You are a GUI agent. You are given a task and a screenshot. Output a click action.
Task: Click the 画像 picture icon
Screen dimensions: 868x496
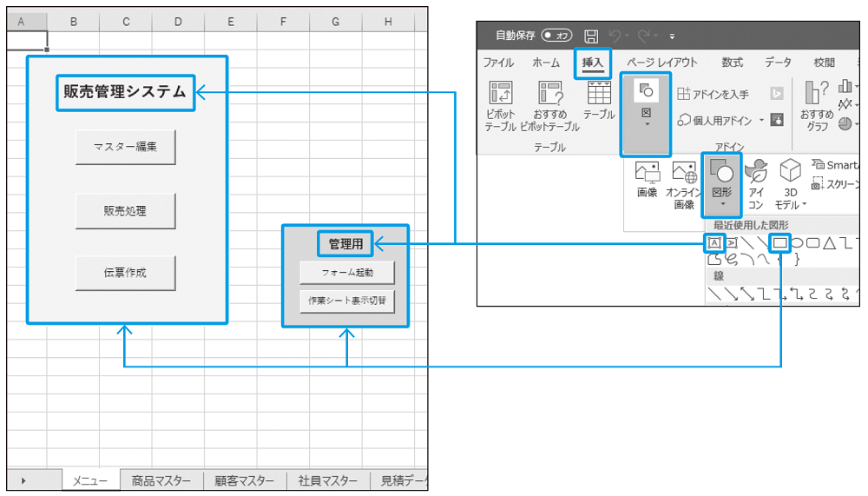[x=647, y=180]
